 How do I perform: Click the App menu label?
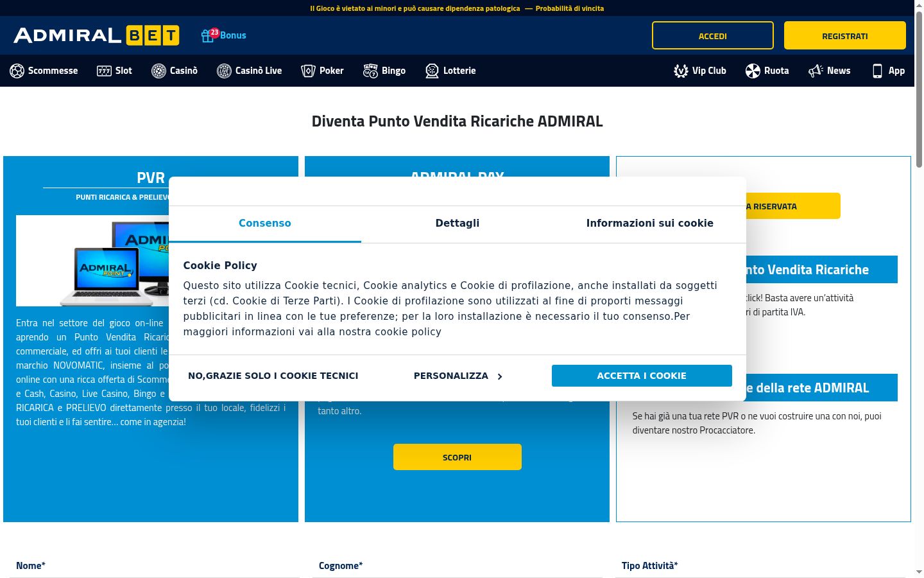point(896,71)
